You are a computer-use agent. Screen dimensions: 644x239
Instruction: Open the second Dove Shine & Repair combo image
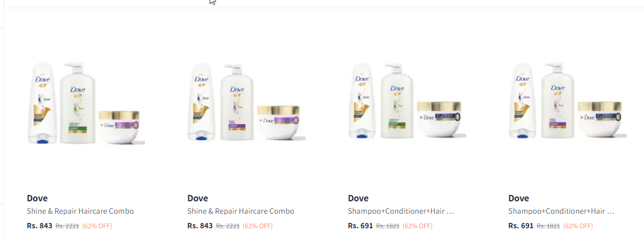click(246, 103)
